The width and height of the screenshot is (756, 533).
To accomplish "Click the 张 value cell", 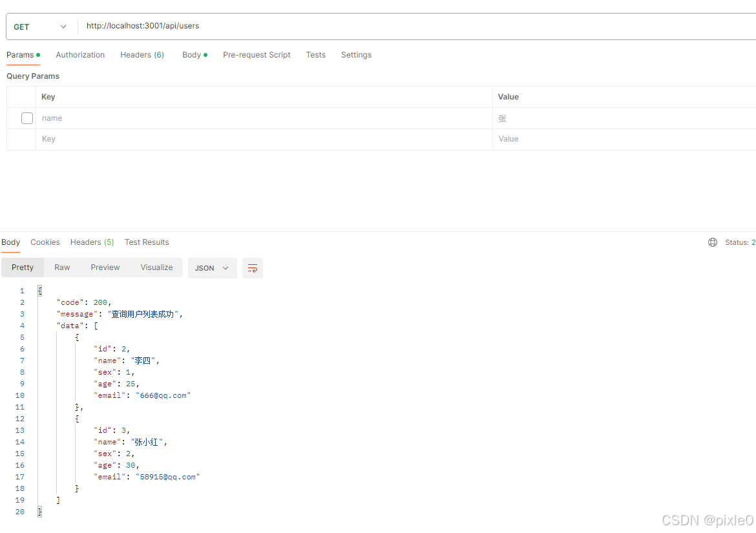I will click(624, 118).
